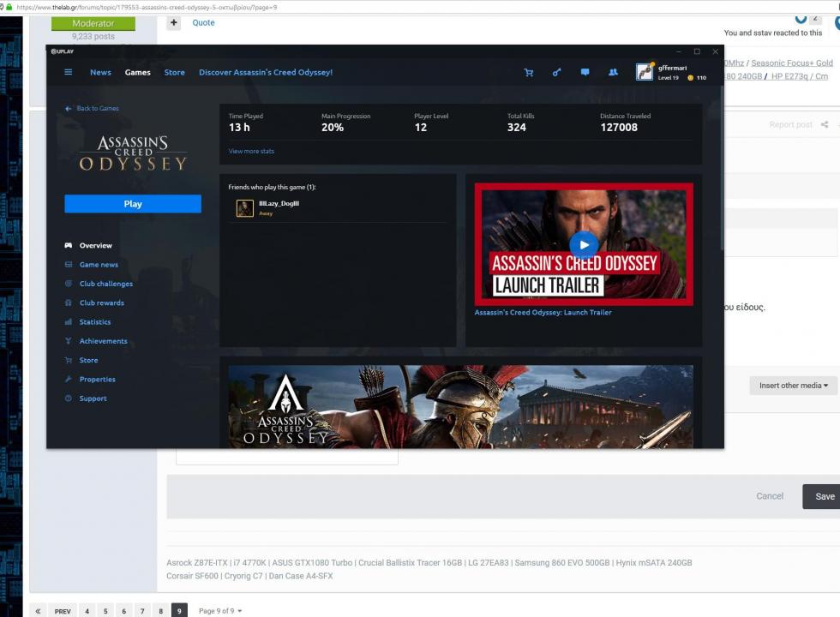Click the browser secure padlock icon
The height and width of the screenshot is (617, 840).
pyautogui.click(x=9, y=7)
